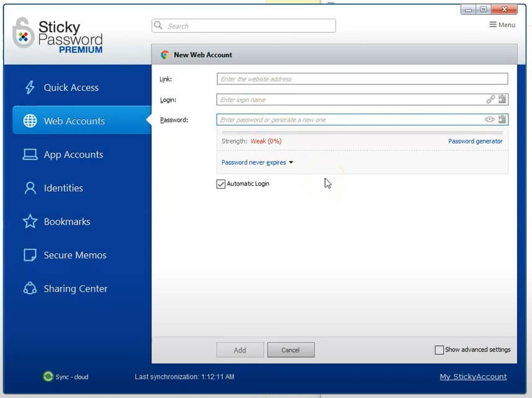Click the Cancel button
Screen dimensions: 532x398
291,350
